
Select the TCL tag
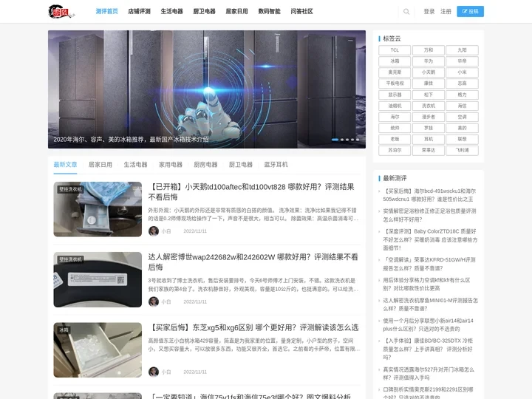[x=395, y=50]
